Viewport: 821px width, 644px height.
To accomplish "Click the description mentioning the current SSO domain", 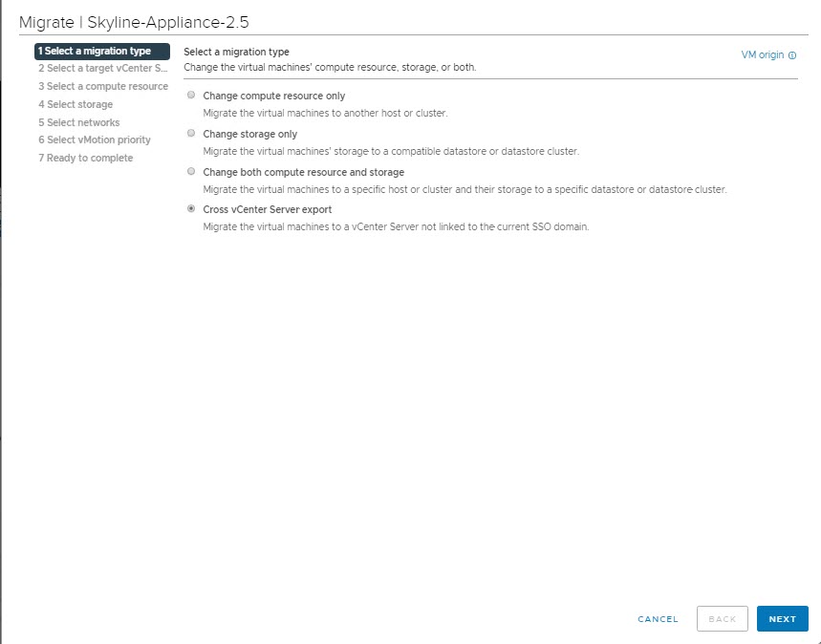I will click(x=396, y=226).
